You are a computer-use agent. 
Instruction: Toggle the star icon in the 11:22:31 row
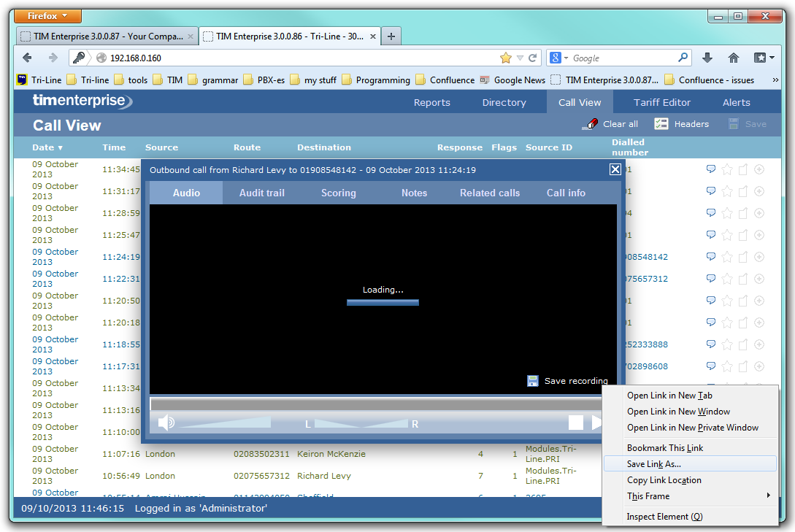(727, 279)
